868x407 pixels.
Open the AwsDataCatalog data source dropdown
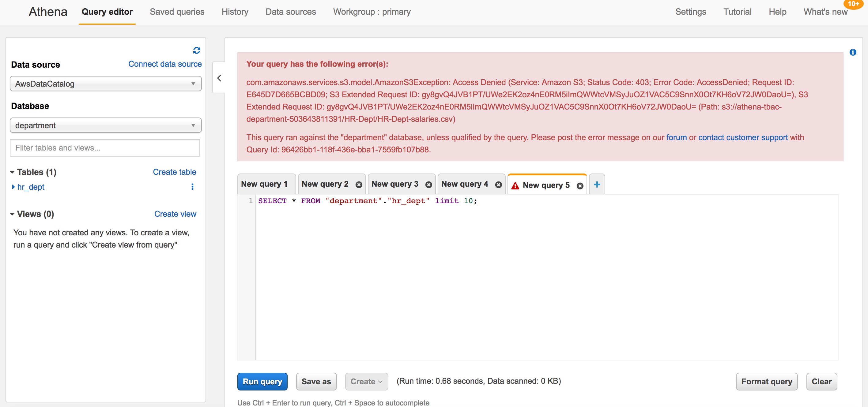coord(105,84)
